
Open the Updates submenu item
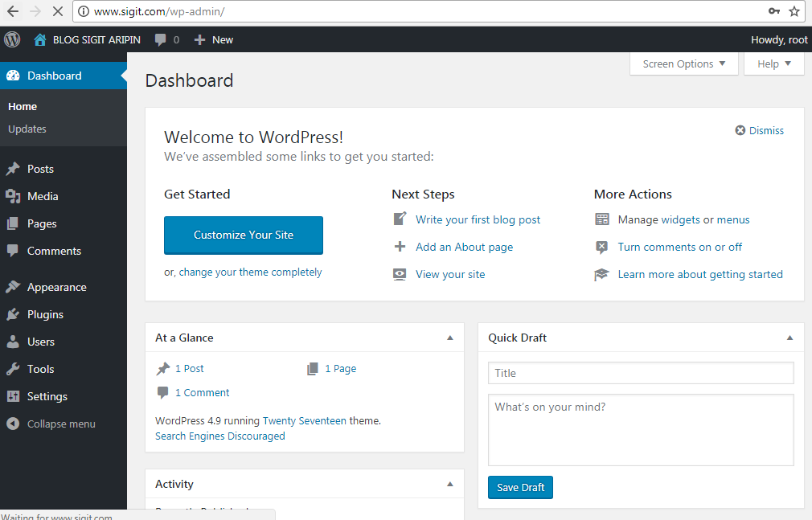point(27,129)
